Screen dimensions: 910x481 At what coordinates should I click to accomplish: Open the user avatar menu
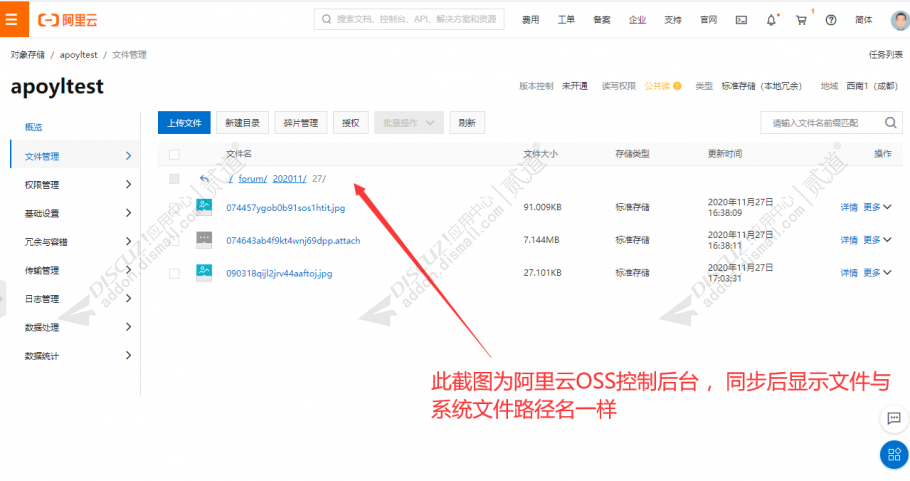tap(900, 20)
